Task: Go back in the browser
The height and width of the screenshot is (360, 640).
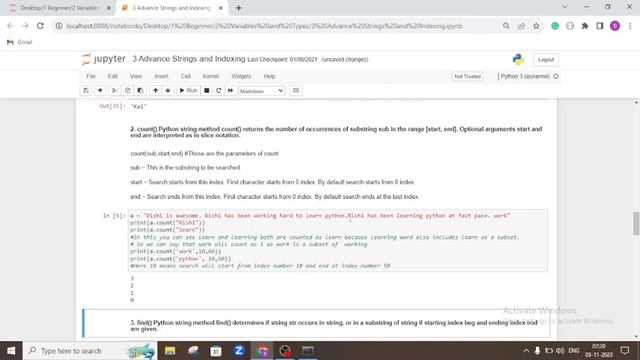Action: (x=10, y=26)
